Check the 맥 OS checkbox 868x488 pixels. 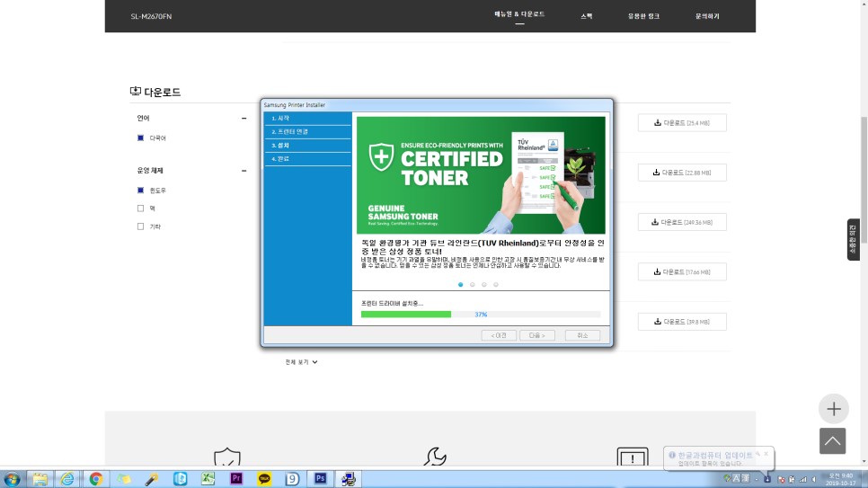140,209
